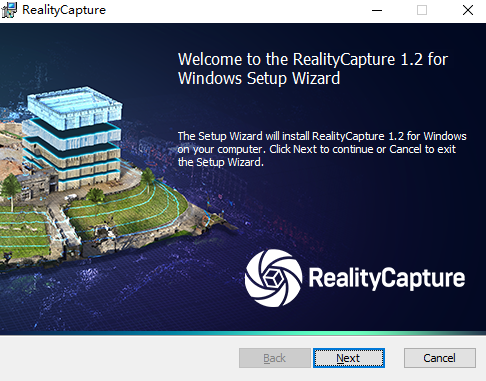486x381 pixels.
Task: Click the RealityCapture title bar text
Action: 64,10
